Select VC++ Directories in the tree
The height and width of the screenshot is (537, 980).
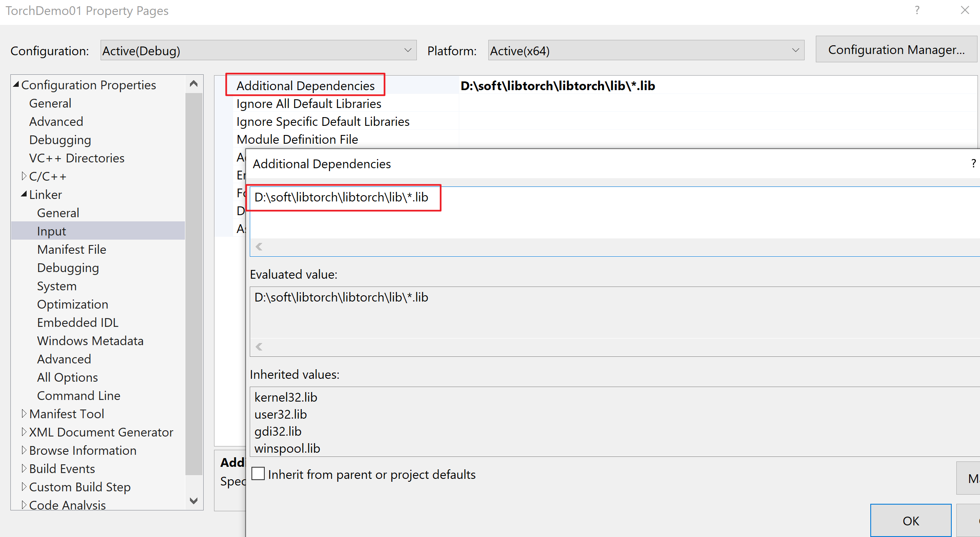77,158
